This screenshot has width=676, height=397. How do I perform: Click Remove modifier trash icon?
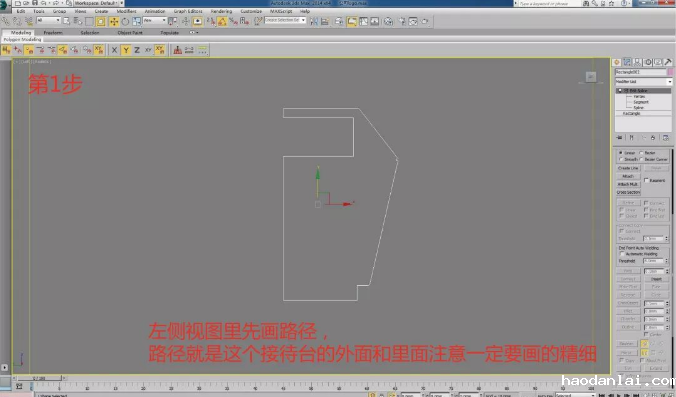click(653, 138)
